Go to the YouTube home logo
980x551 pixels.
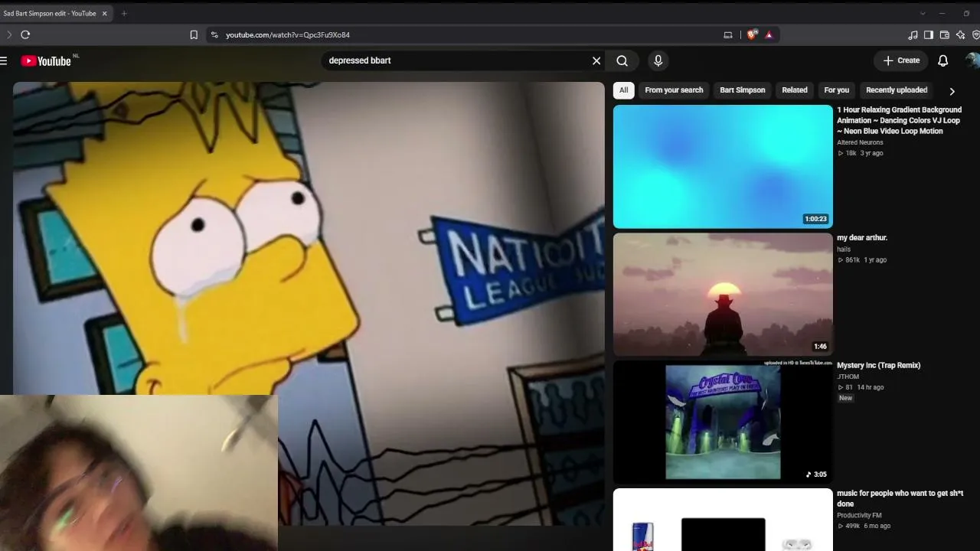point(46,61)
